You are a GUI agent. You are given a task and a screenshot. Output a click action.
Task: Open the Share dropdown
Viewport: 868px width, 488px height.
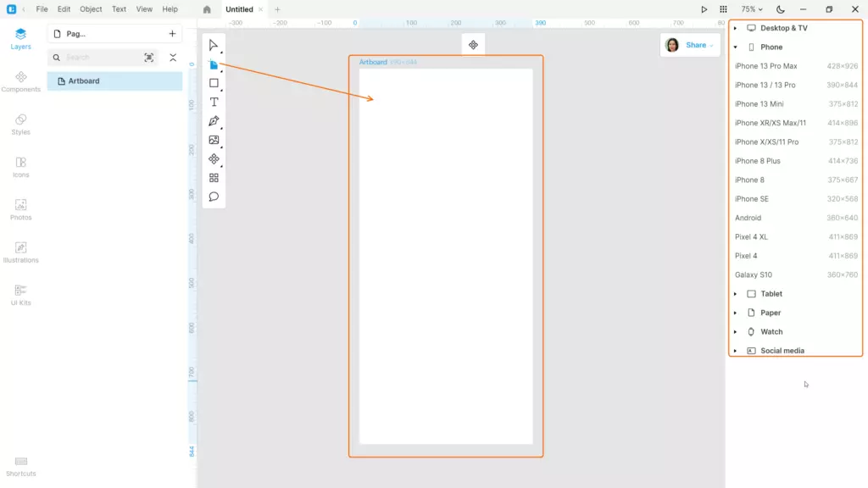(x=699, y=46)
